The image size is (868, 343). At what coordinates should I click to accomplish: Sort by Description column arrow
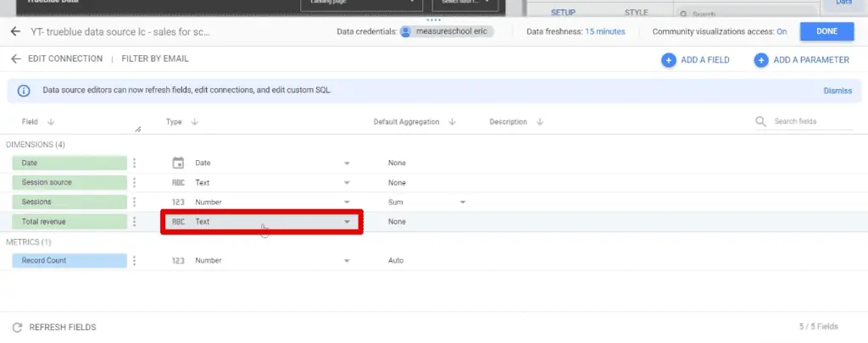540,122
